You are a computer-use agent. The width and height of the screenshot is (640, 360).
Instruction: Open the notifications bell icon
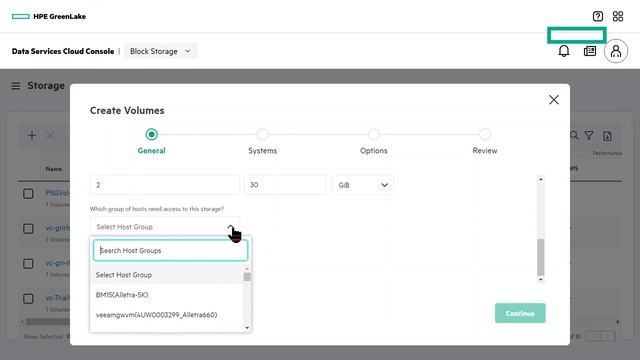[x=564, y=51]
